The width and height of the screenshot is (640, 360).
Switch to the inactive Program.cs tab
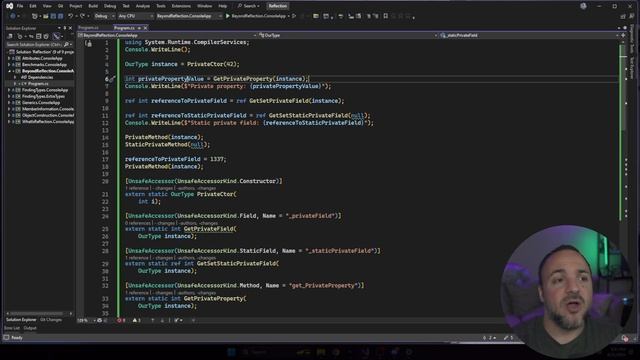click(89, 28)
